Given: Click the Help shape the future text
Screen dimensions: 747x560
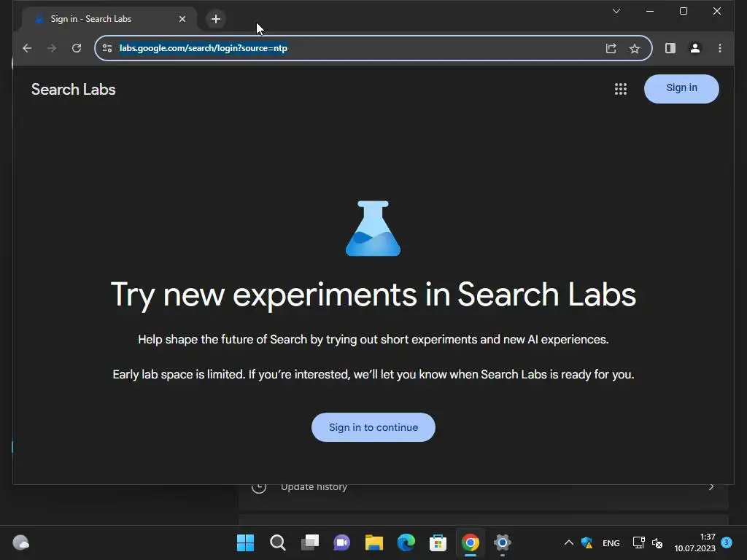Looking at the screenshot, I should tap(373, 340).
